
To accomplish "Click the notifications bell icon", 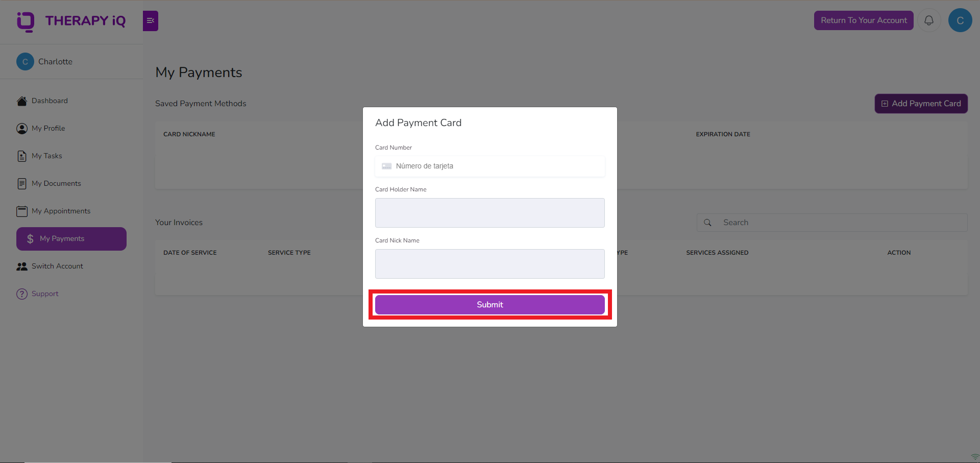I will (929, 20).
